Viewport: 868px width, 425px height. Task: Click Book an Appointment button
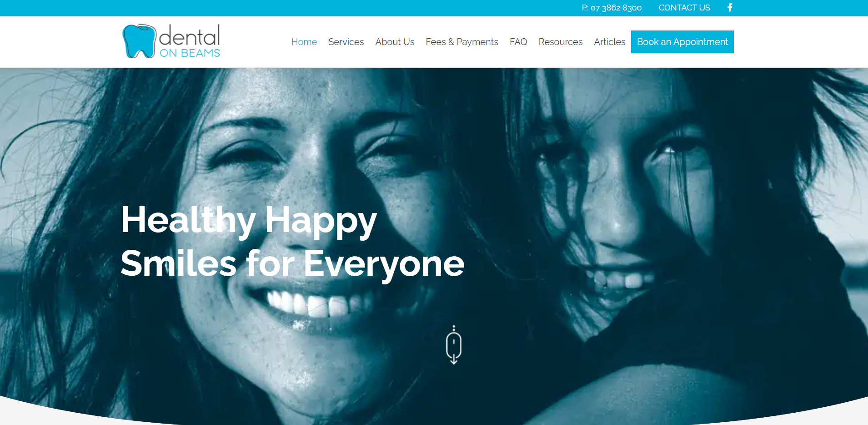[682, 42]
